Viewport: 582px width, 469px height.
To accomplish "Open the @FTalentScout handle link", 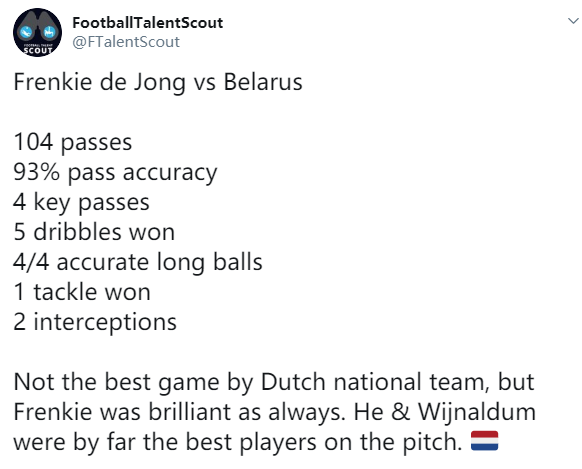I will coord(126,42).
